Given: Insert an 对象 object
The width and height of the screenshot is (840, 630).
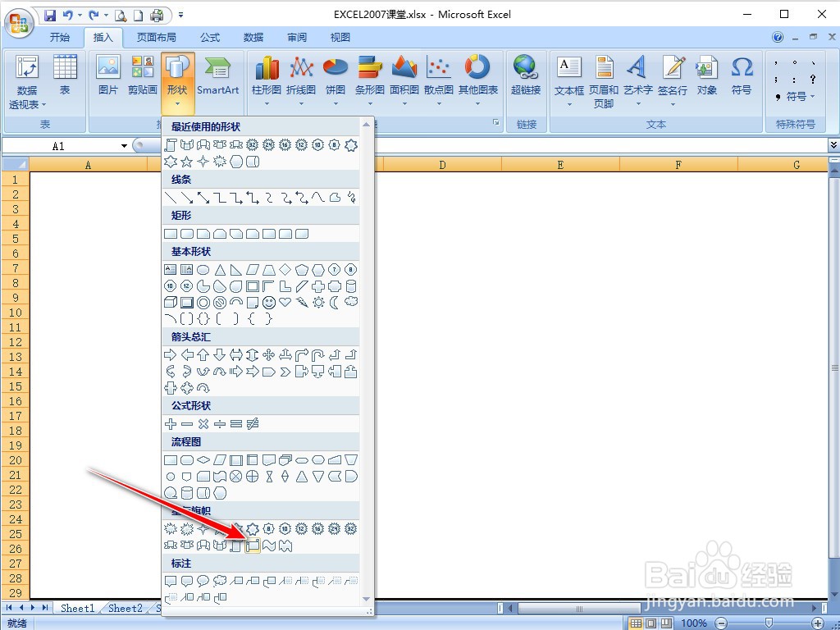Looking at the screenshot, I should 706,75.
